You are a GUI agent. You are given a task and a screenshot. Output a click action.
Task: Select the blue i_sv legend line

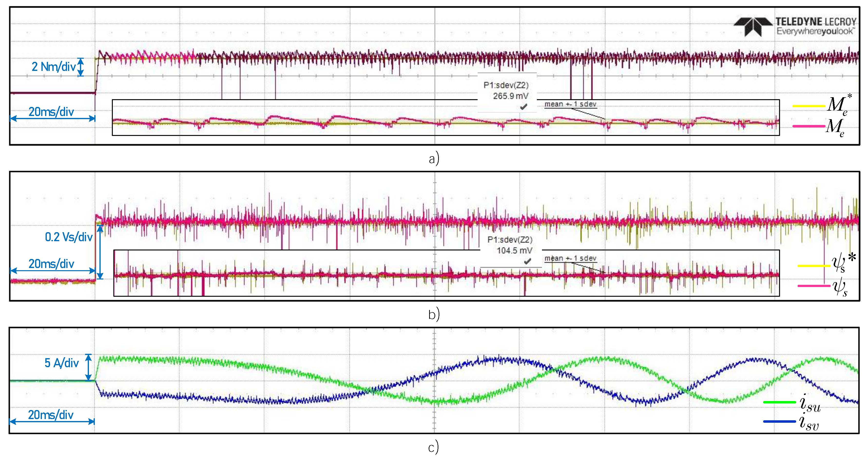(780, 421)
